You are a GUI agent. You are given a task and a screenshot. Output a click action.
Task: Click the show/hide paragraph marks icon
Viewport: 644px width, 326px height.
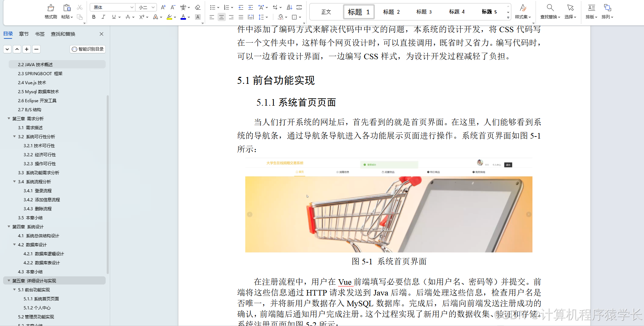299,7
